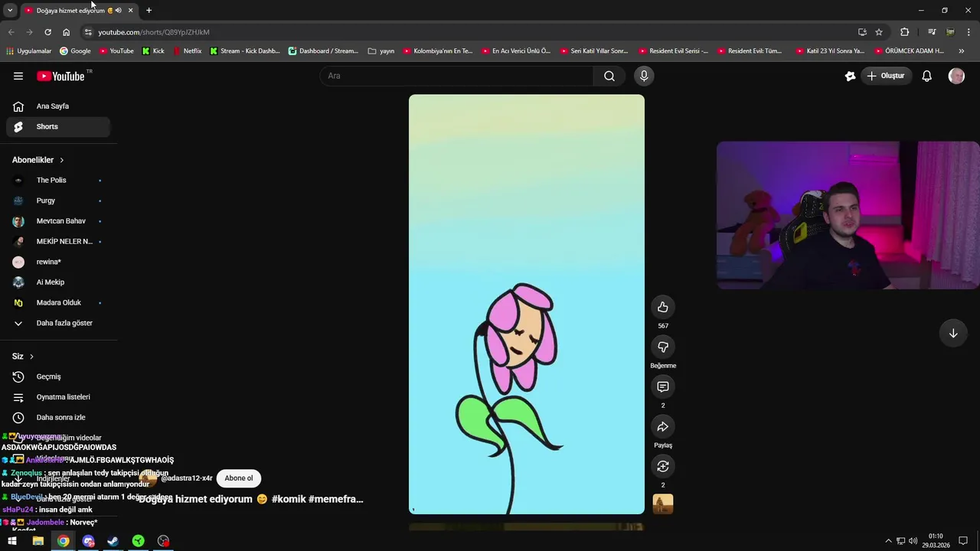Mute the tab using speaker icon
The height and width of the screenshot is (551, 980).
click(118, 11)
